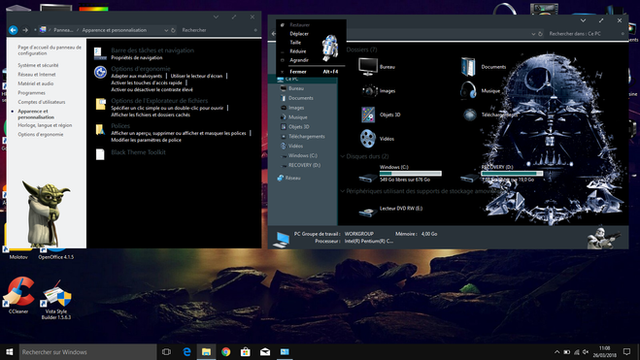
Task: Open the Documents folder icon in Ce PC
Action: click(468, 67)
